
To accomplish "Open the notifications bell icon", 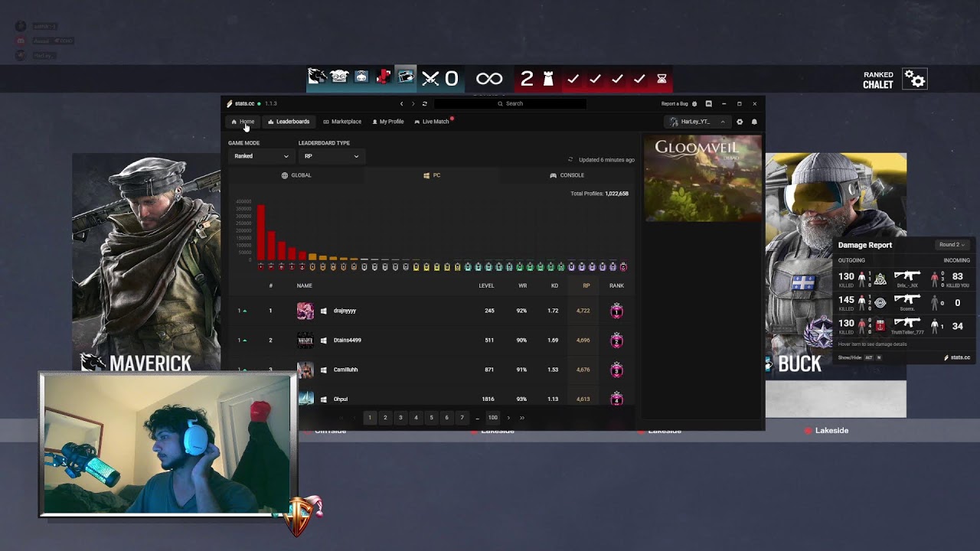I will point(754,122).
